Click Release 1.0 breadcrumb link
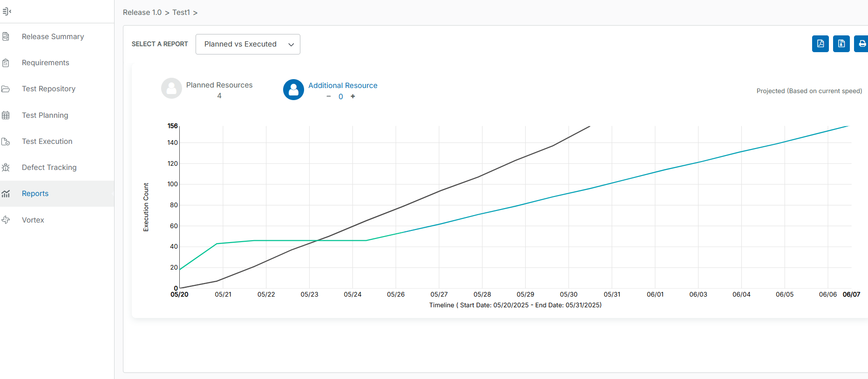The image size is (868, 379). pyautogui.click(x=142, y=13)
